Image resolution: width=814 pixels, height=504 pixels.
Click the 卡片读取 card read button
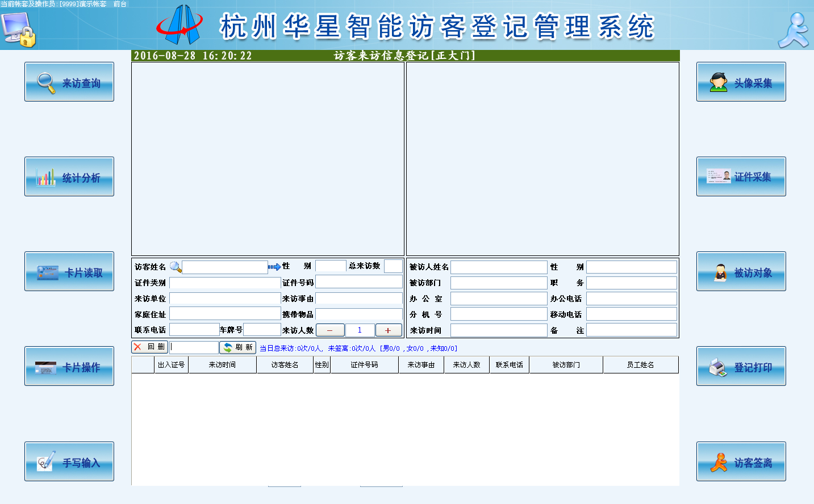tap(69, 271)
